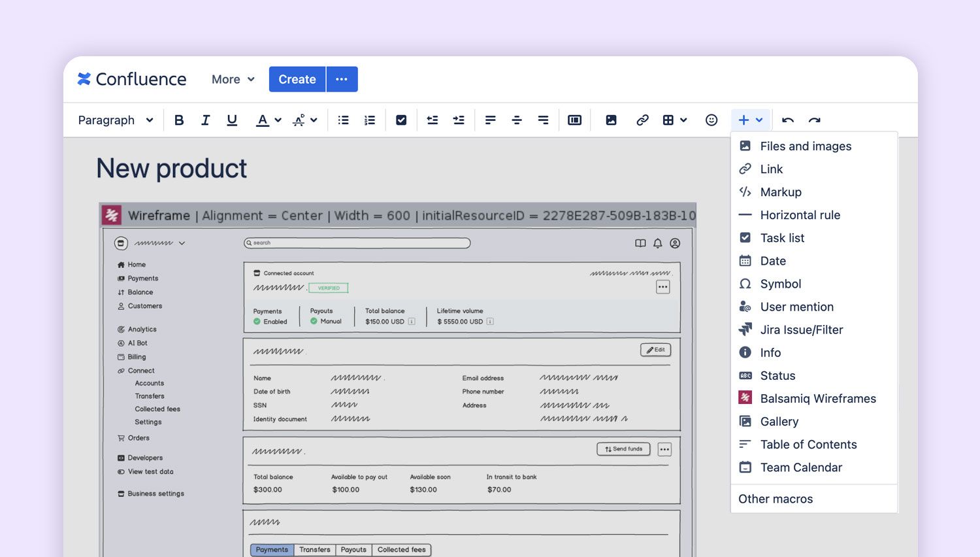Click Customers in the wireframe sidebar
The width and height of the screenshot is (980, 557).
tap(140, 306)
